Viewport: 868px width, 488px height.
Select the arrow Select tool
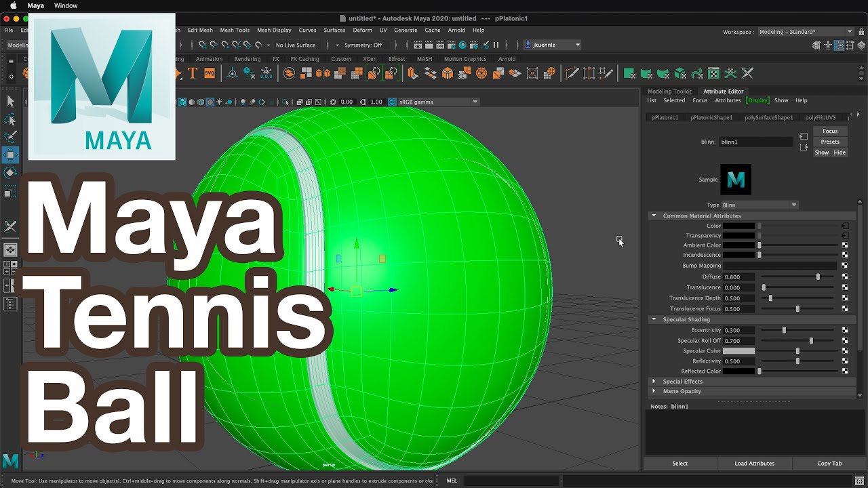[x=10, y=101]
